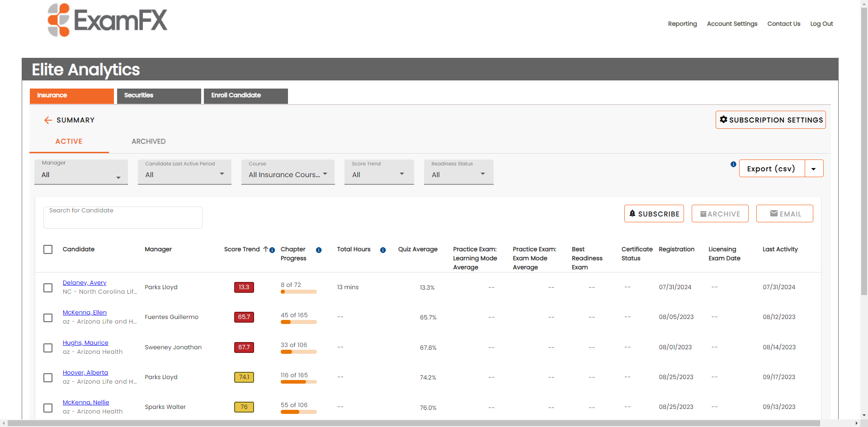868x427 pixels.
Task: Open the Manager filter dropdown
Action: pyautogui.click(x=81, y=173)
